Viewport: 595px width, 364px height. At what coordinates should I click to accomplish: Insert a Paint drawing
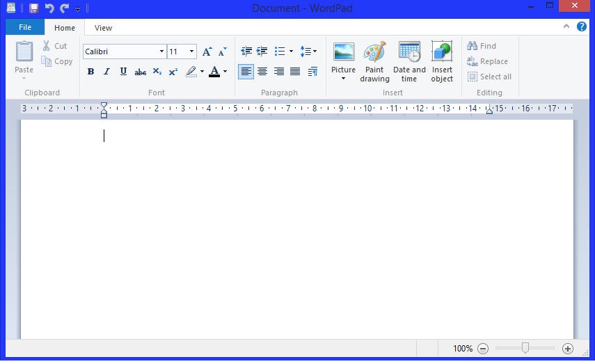(374, 61)
